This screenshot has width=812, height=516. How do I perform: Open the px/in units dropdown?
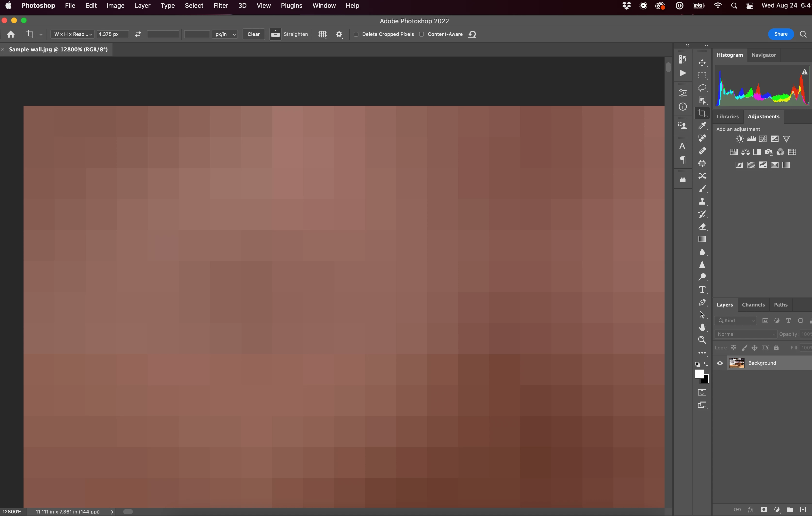click(225, 34)
